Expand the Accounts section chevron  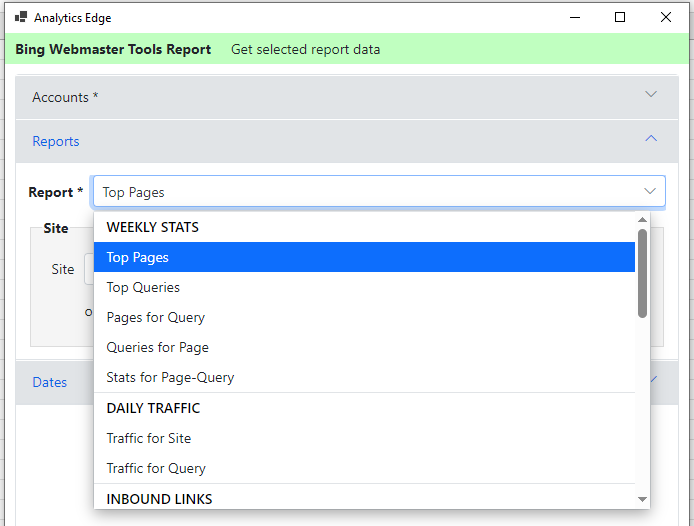click(x=651, y=94)
